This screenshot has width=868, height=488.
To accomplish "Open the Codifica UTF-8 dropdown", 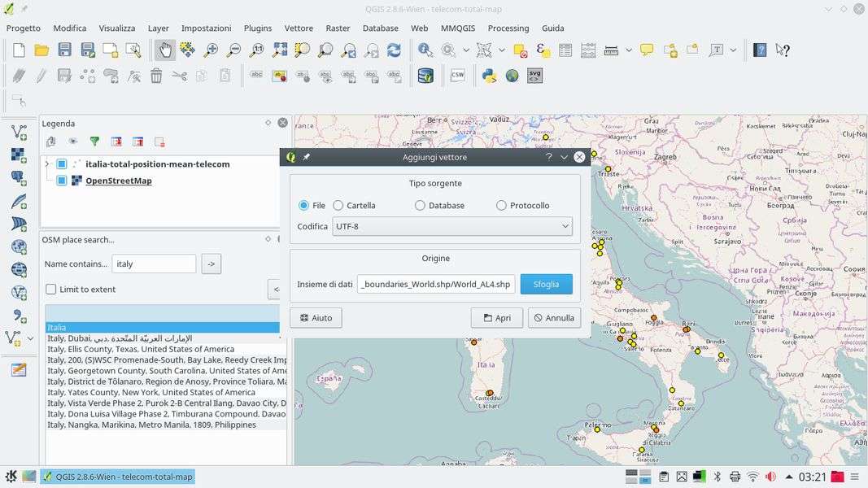I will (451, 226).
